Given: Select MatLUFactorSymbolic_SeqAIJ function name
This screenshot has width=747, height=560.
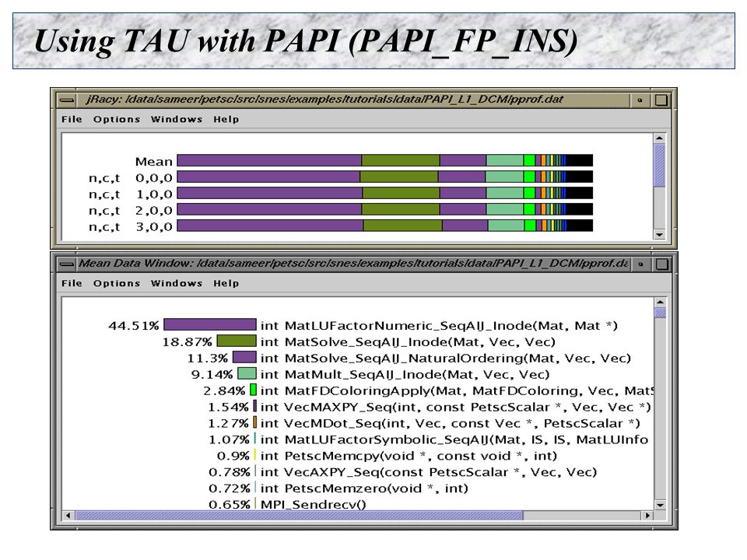Looking at the screenshot, I should pyautogui.click(x=454, y=439).
